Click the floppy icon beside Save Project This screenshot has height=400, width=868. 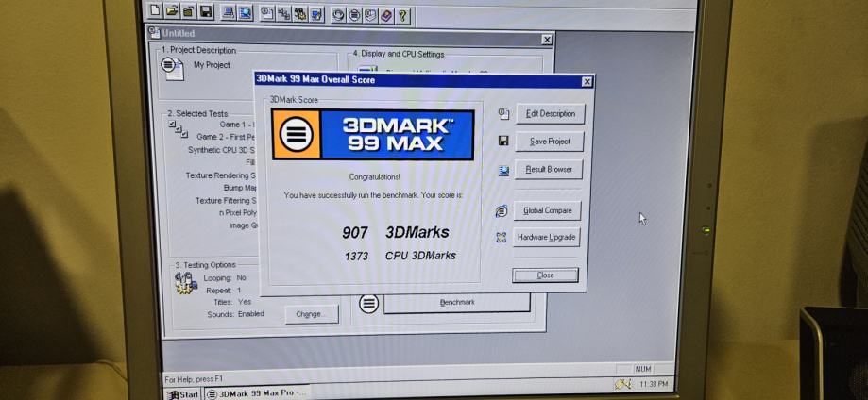click(503, 142)
